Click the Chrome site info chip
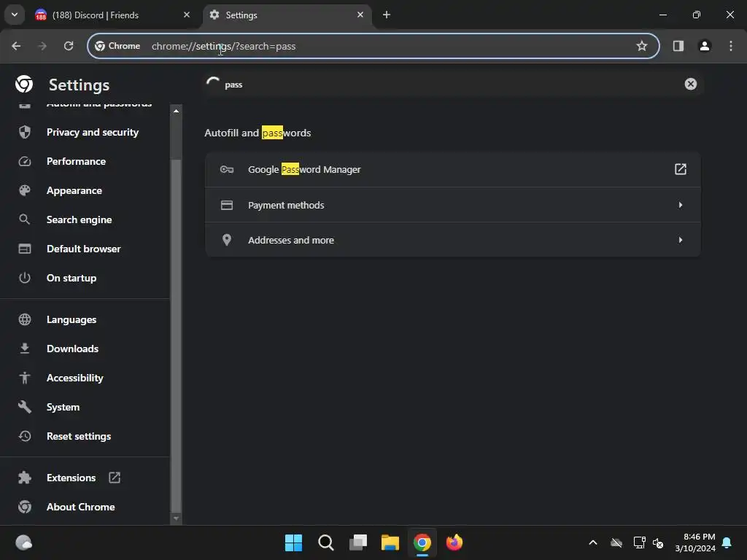Viewport: 747px width, 560px height. coord(117,46)
